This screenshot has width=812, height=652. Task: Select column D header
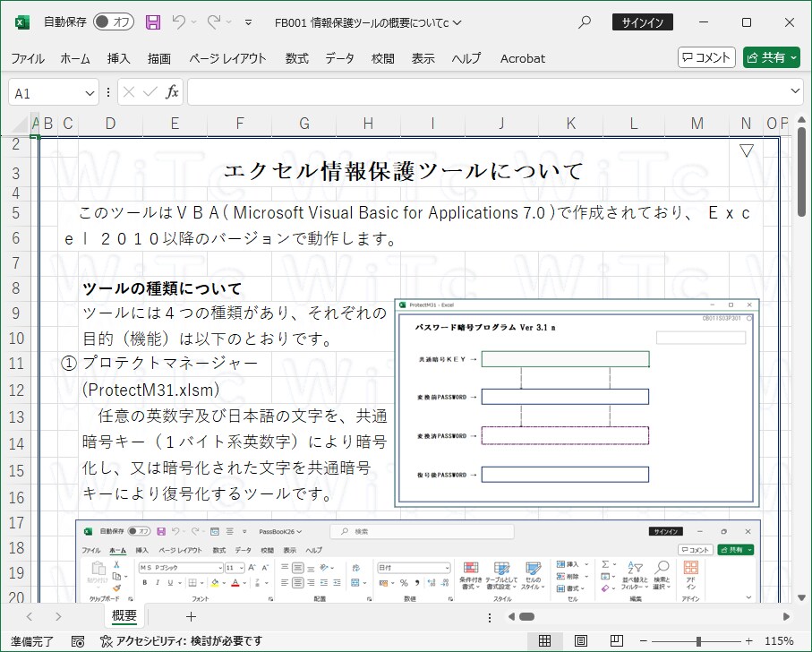pos(110,124)
